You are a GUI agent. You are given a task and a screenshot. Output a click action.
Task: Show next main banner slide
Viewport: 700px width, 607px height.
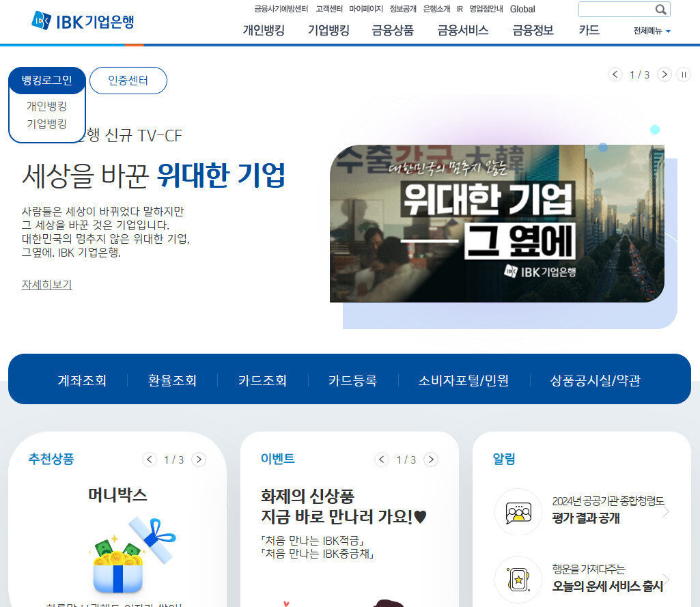[664, 74]
